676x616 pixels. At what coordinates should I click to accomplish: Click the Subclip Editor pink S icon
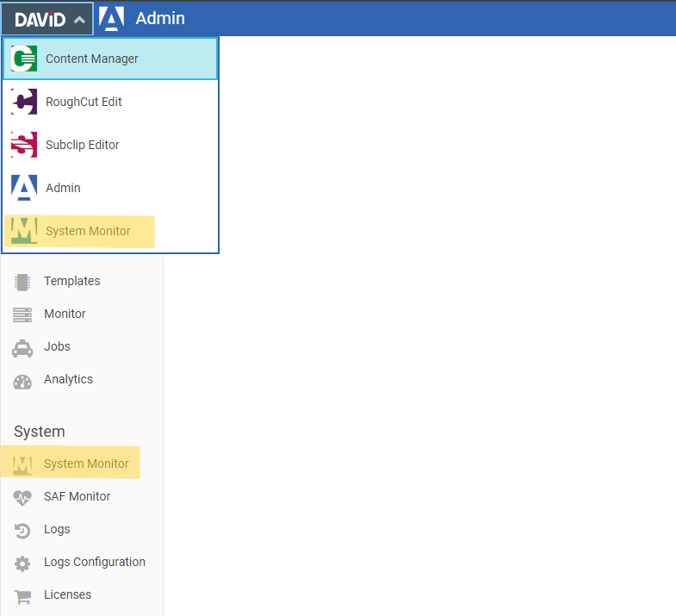pos(24,145)
